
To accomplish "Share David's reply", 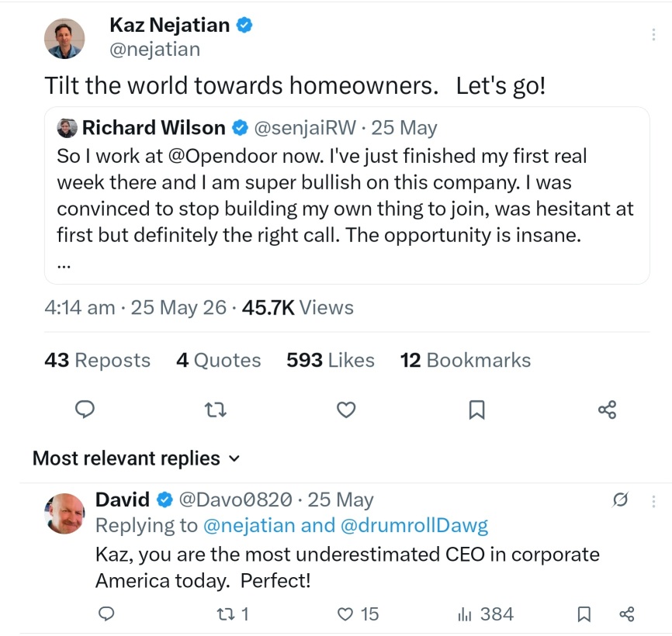I will coord(626,614).
